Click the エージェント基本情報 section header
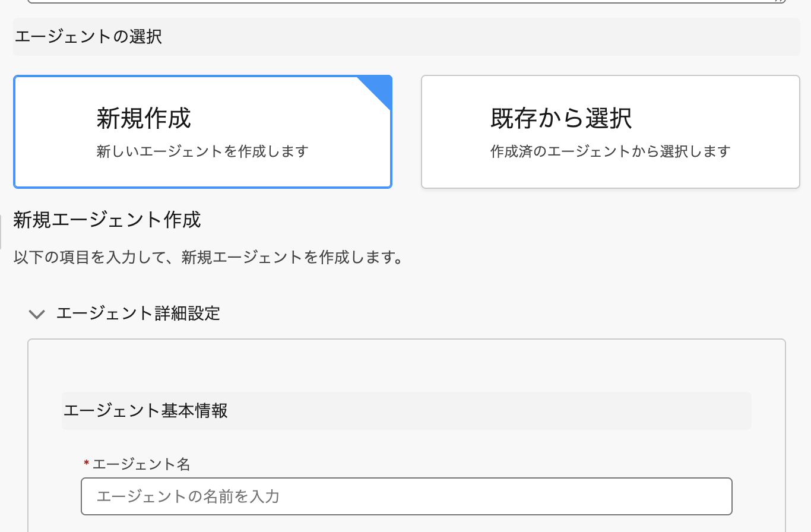811x532 pixels. click(x=145, y=410)
